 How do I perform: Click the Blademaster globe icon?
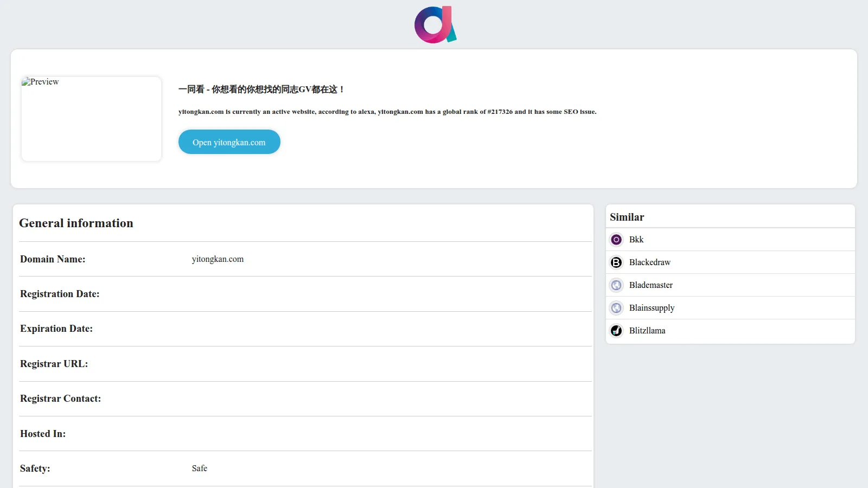pyautogui.click(x=616, y=285)
